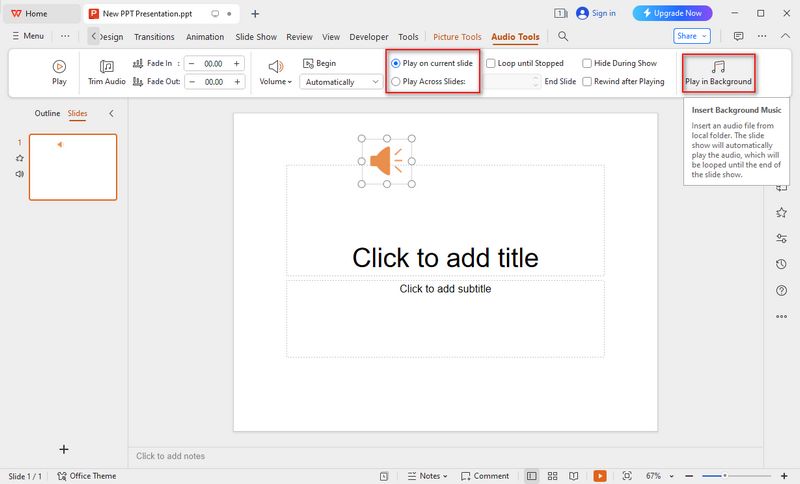The height and width of the screenshot is (484, 800).
Task: Enable Rewind after Playing checkbox
Action: (x=623, y=81)
